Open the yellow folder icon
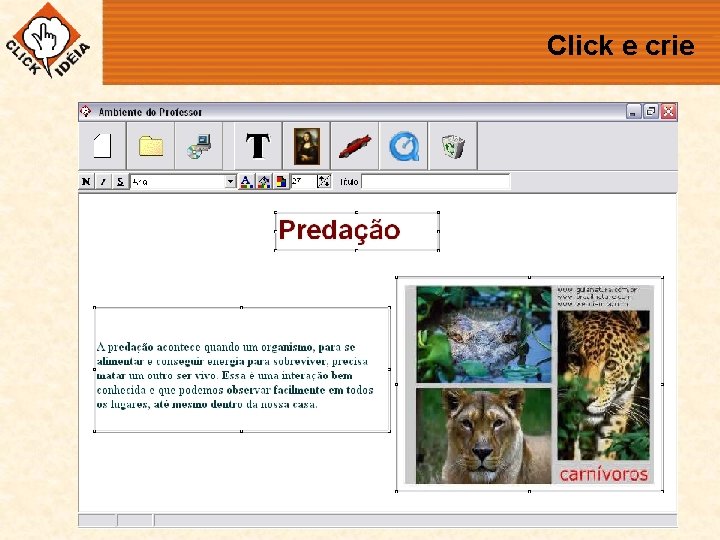The width and height of the screenshot is (720, 540). coord(151,146)
